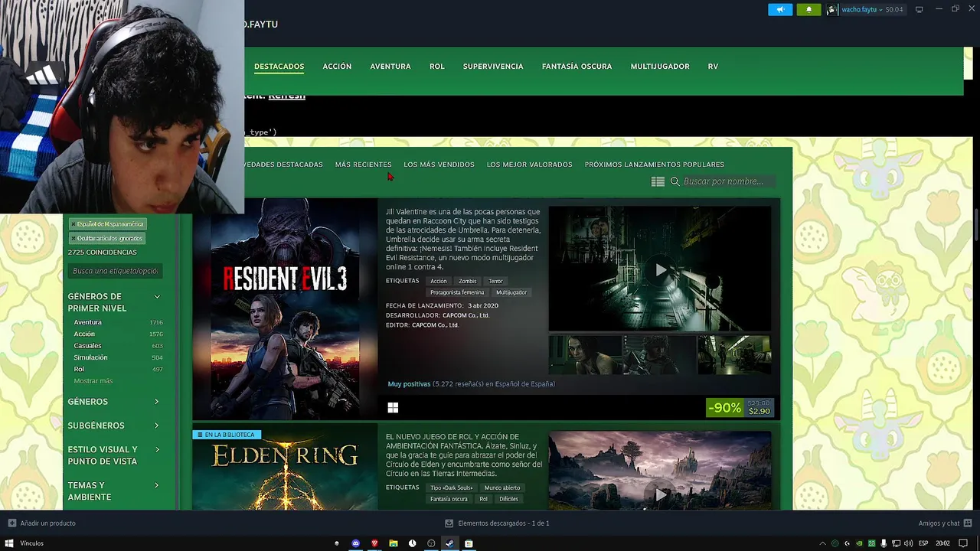This screenshot has width=980, height=551.
Task: Select the Rol top tab
Action: tap(437, 67)
